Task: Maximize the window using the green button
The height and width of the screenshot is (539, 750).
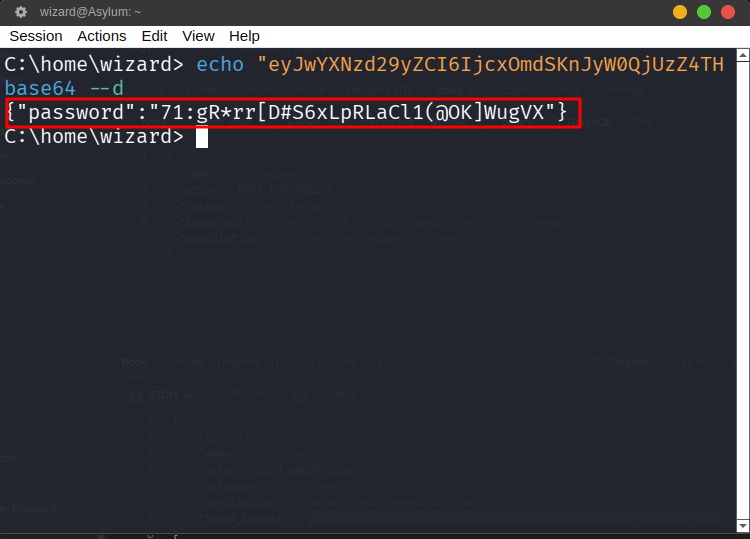Action: [704, 12]
